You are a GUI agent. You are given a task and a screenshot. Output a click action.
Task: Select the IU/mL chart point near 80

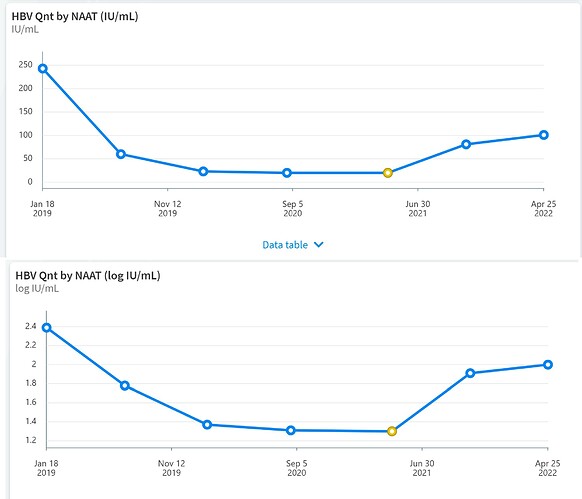click(466, 144)
